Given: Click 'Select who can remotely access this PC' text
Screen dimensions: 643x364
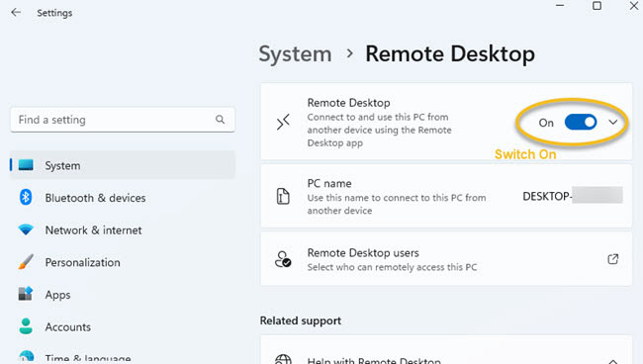Looking at the screenshot, I should point(392,267).
